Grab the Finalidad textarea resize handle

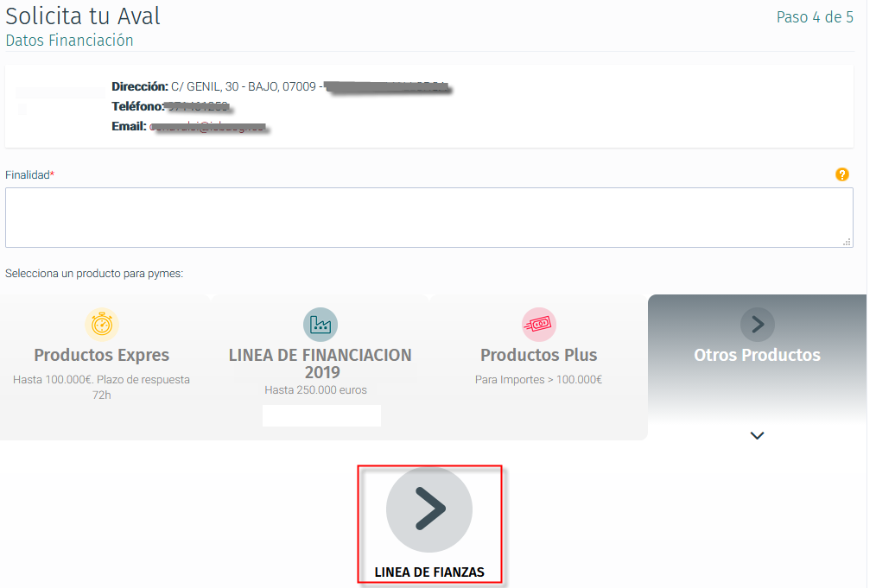847,242
